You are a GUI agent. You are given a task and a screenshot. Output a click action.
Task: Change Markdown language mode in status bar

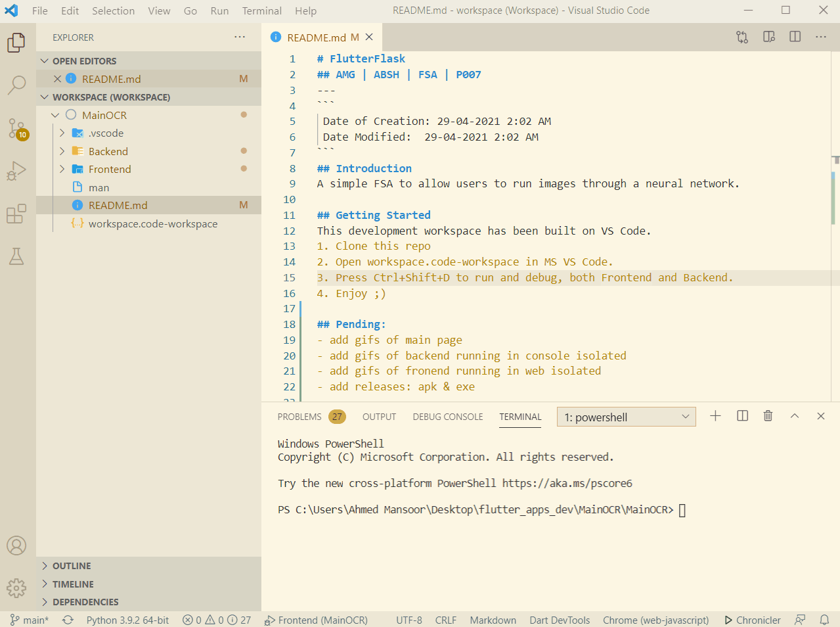coord(493,620)
